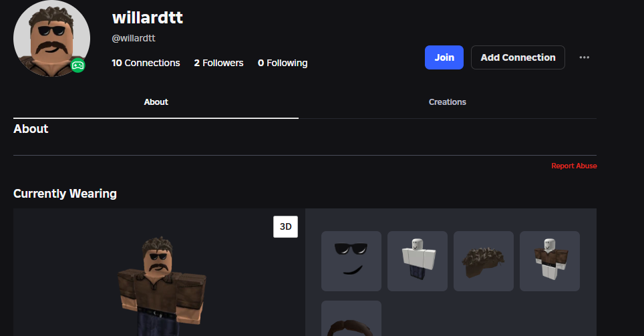The height and width of the screenshot is (336, 644).
Task: Open the 2 Followers list
Action: click(x=218, y=63)
